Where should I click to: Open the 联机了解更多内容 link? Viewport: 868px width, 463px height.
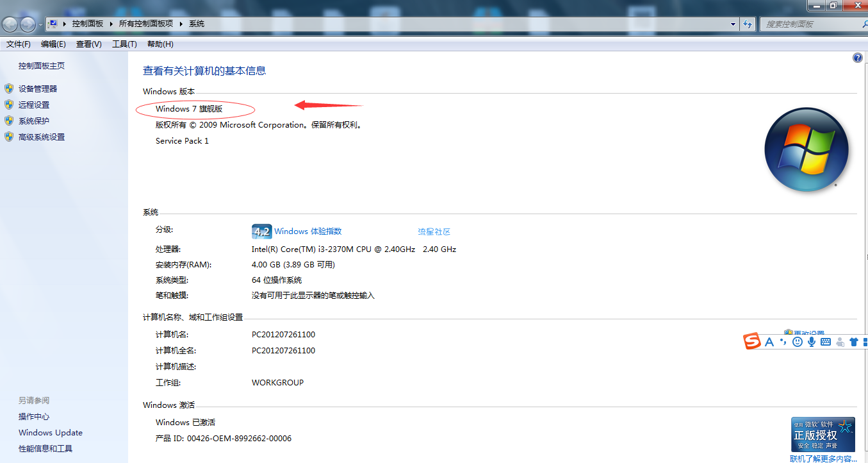point(823,459)
